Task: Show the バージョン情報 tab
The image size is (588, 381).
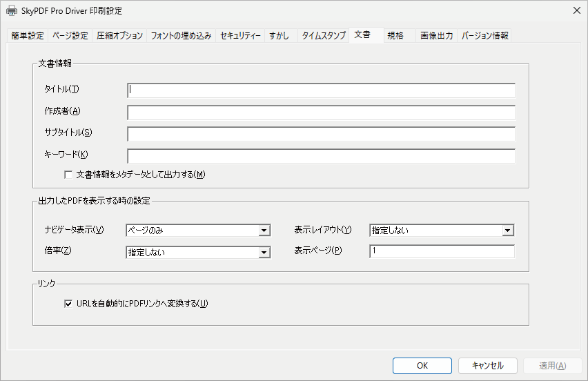Action: point(485,36)
